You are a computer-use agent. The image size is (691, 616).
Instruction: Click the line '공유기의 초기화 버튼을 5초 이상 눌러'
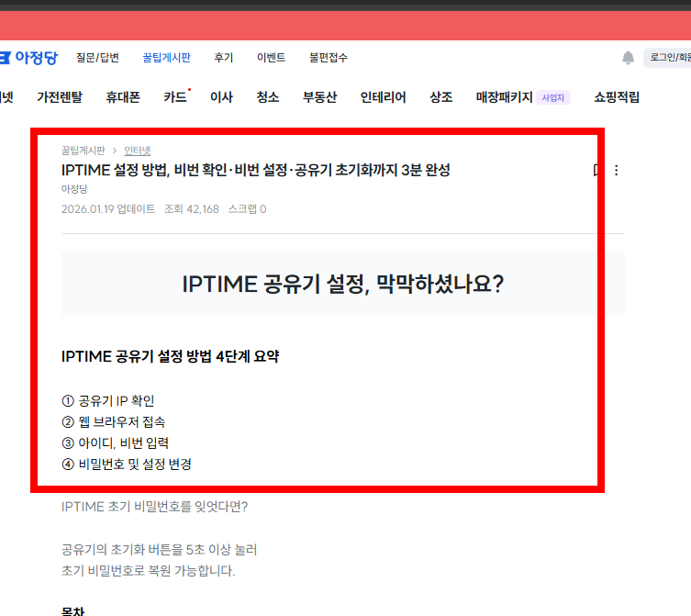(159, 549)
